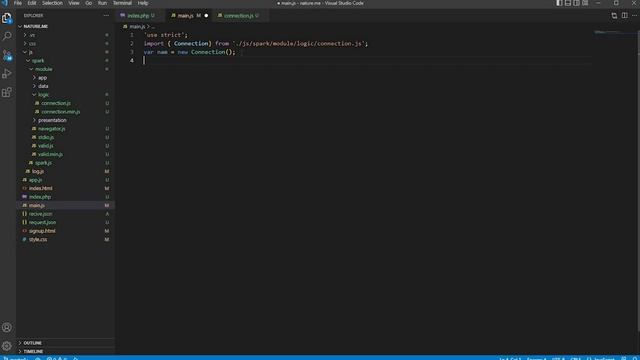Switch to the main.js editor tab

pyautogui.click(x=189, y=16)
